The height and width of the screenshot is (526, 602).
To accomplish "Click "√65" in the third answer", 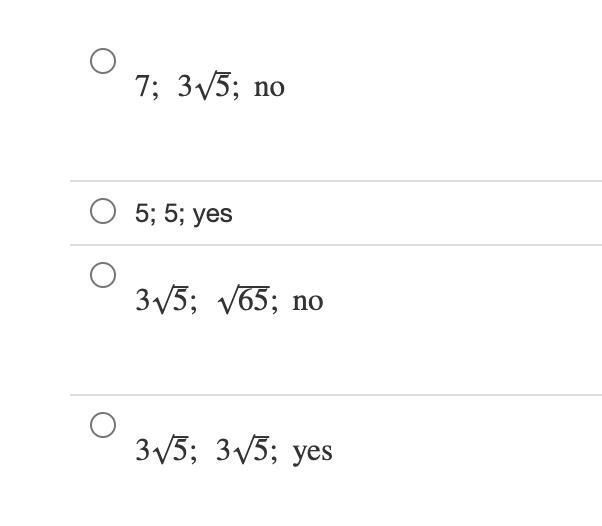I will click(x=244, y=301).
